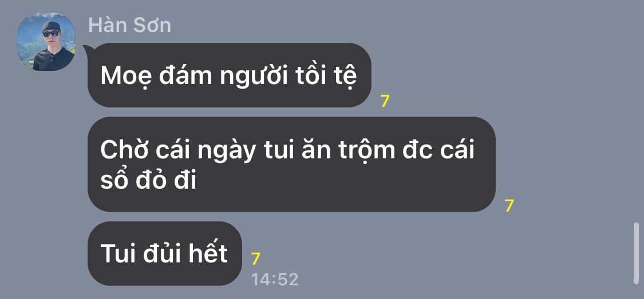Click the scrollbar track above the thumb

click(x=636, y=111)
